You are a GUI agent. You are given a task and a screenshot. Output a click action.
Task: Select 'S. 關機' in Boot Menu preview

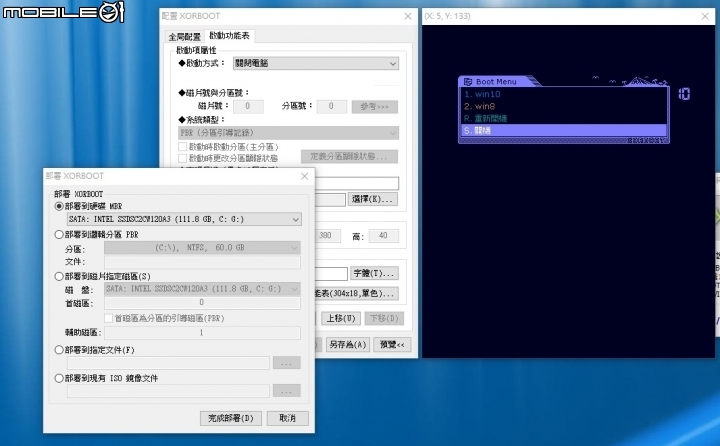point(563,130)
